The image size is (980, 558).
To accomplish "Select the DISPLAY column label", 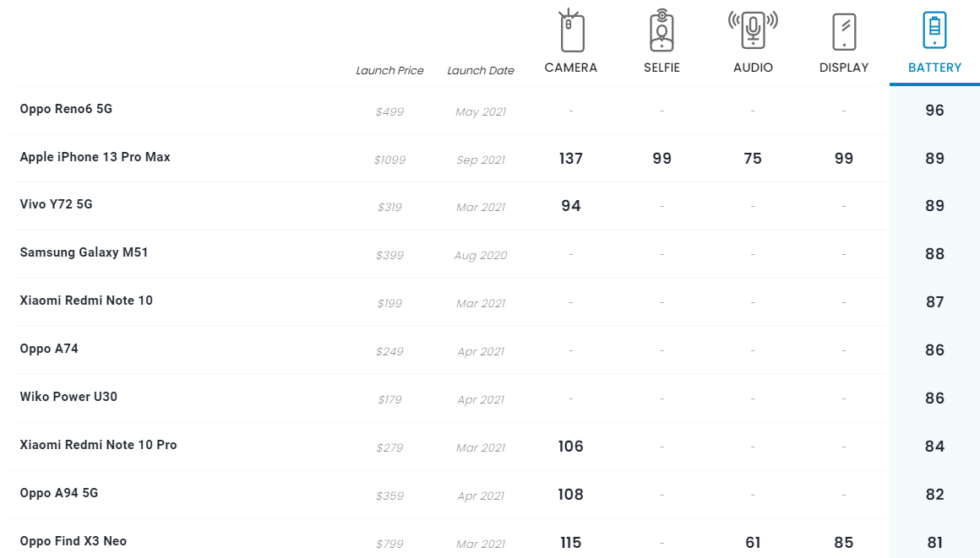I will (x=844, y=68).
